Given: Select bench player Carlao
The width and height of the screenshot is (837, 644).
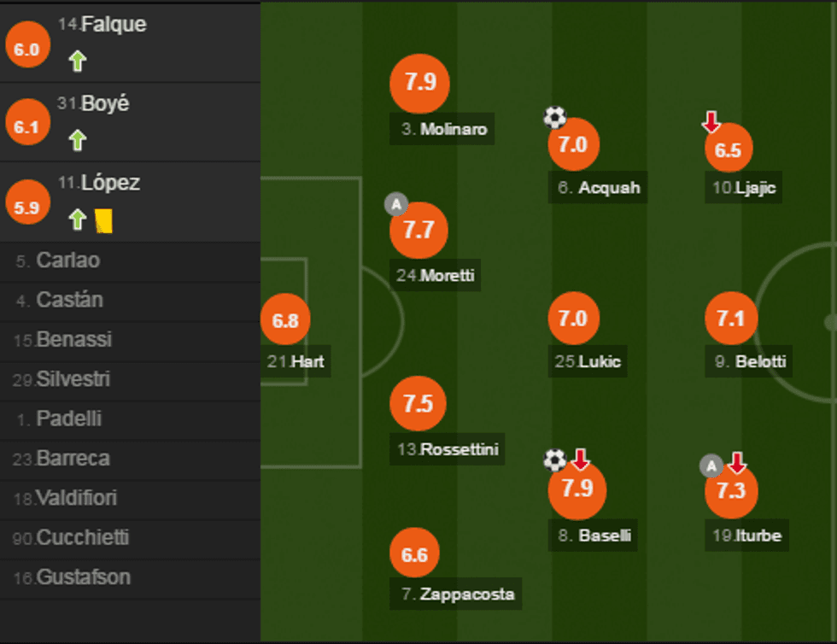Looking at the screenshot, I should [x=67, y=261].
